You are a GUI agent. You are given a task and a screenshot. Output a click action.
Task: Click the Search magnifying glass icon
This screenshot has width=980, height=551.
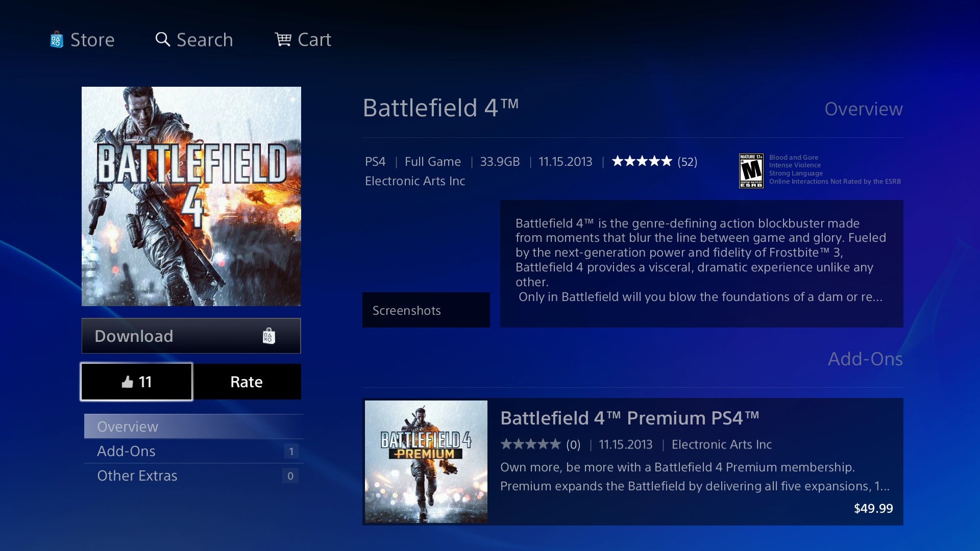162,39
